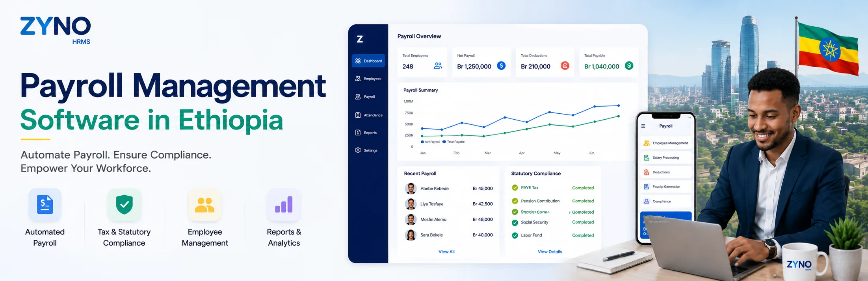Screen dimensions: 868x281
Task: Click Liya Tesfaye's avatar
Action: pos(411,204)
